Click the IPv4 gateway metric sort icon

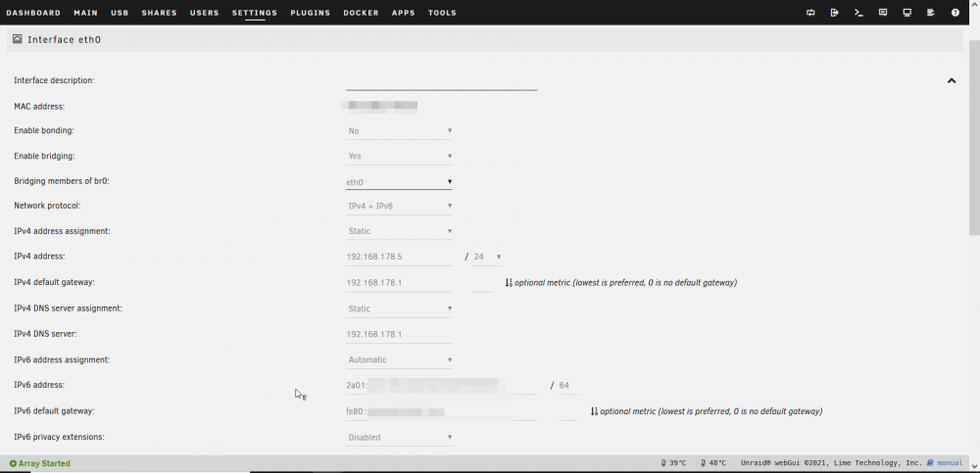[508, 282]
